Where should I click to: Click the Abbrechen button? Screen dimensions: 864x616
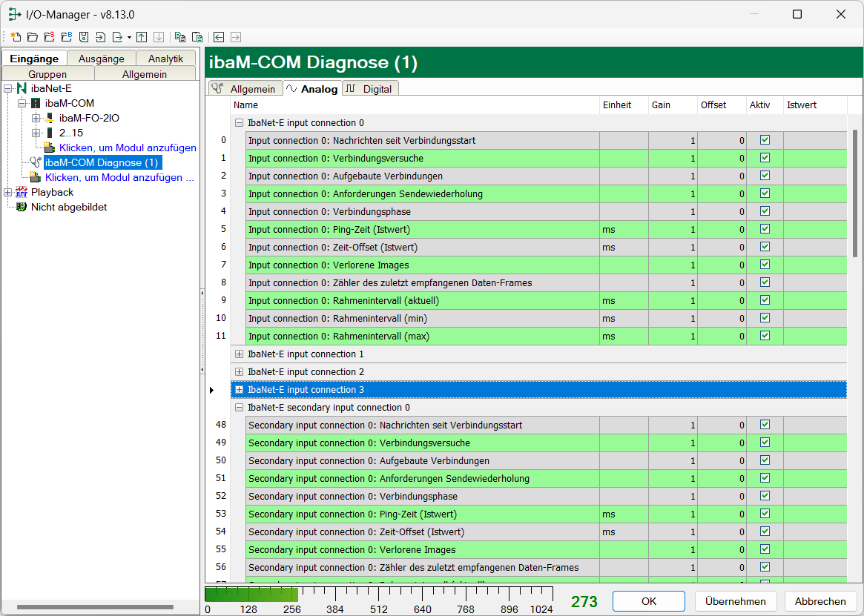click(820, 601)
